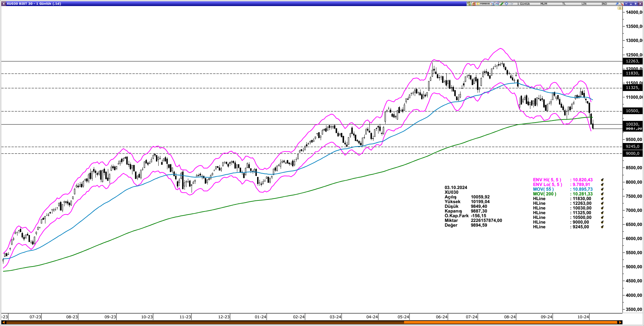Toggle the HLine 12263,00 checkmark

pyautogui.click(x=602, y=203)
